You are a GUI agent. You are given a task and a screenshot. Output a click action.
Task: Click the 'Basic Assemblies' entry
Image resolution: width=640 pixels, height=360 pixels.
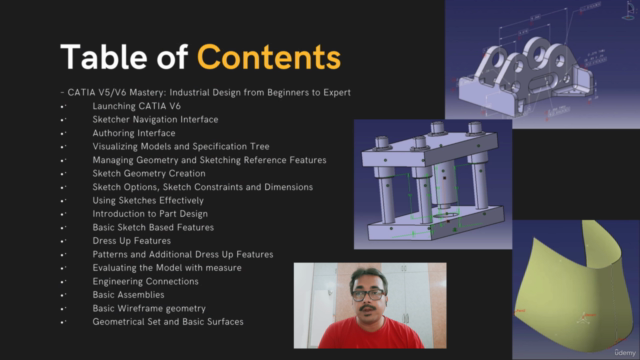click(x=128, y=295)
